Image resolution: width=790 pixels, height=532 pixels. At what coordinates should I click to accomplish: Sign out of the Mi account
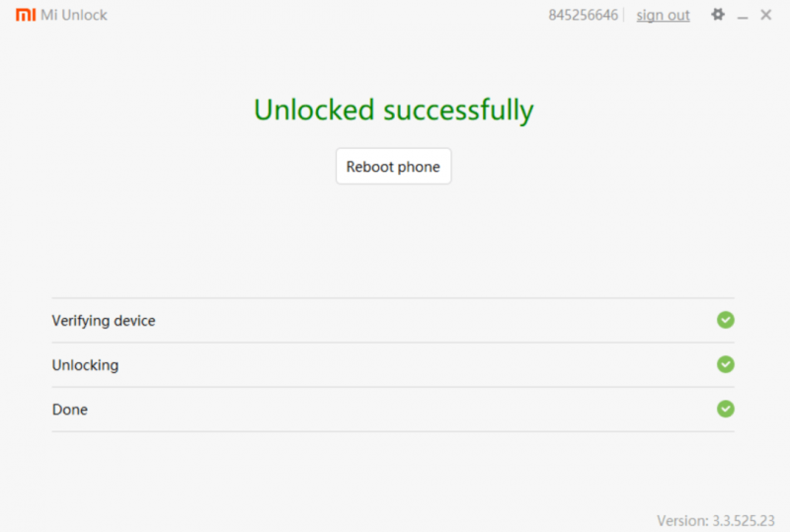(x=663, y=15)
